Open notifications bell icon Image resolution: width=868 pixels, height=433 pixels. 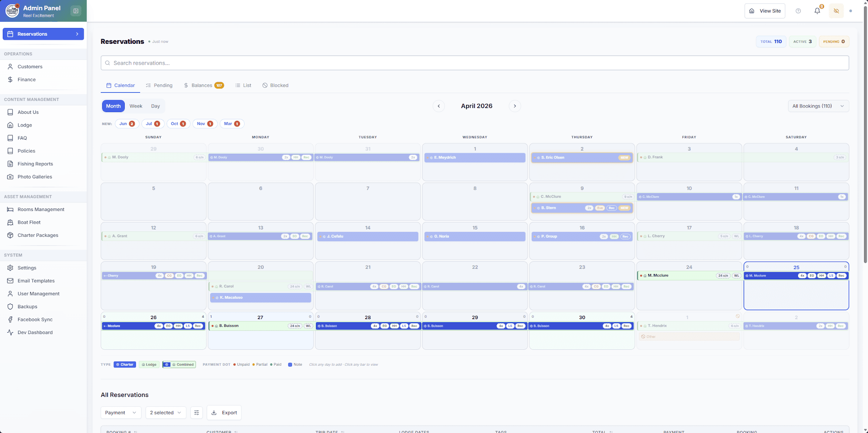point(817,11)
